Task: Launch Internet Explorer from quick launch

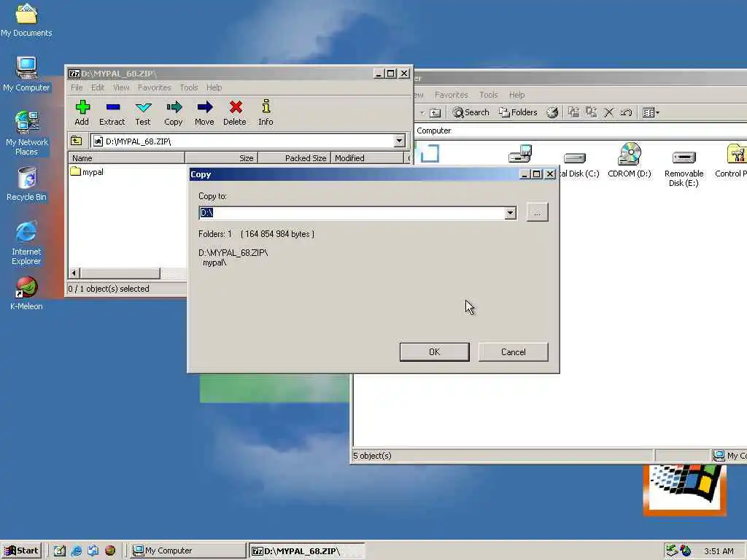Action: coord(76,551)
